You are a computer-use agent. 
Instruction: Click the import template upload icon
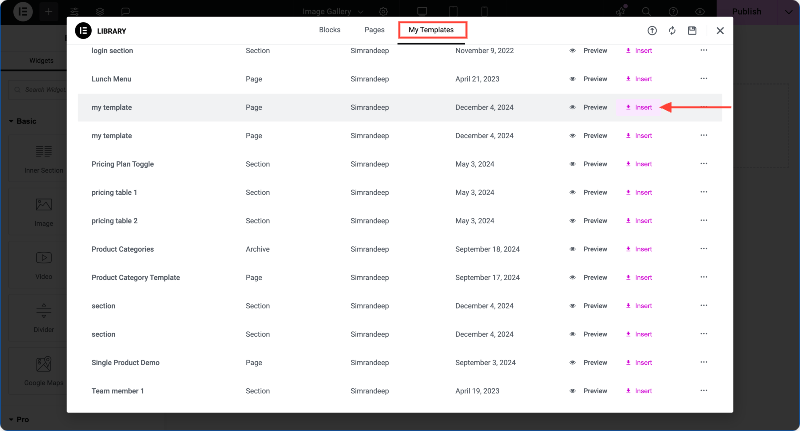tap(652, 31)
